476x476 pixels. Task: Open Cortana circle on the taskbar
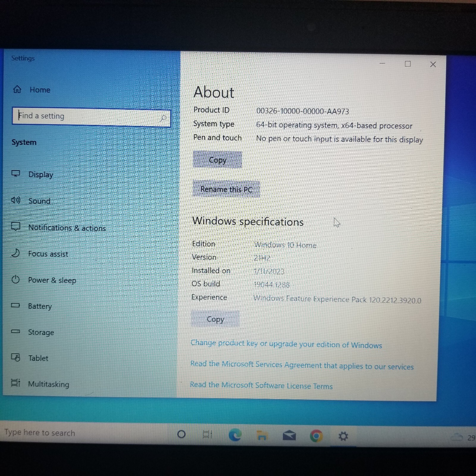tap(181, 434)
